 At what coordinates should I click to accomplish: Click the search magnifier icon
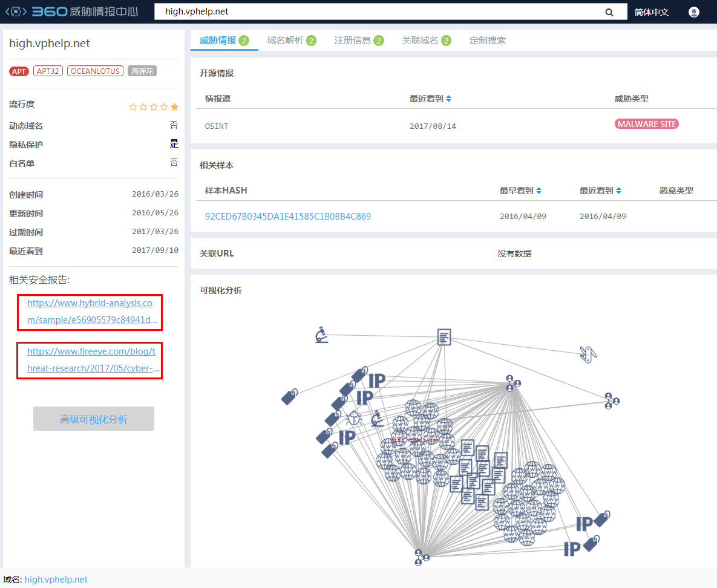609,12
